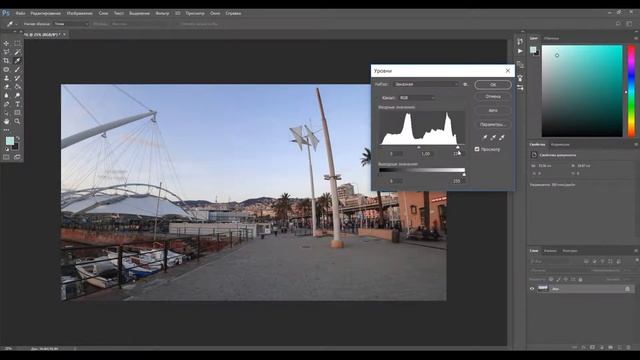Click the Параметры options button
Screen dimensions: 640x360
point(493,124)
